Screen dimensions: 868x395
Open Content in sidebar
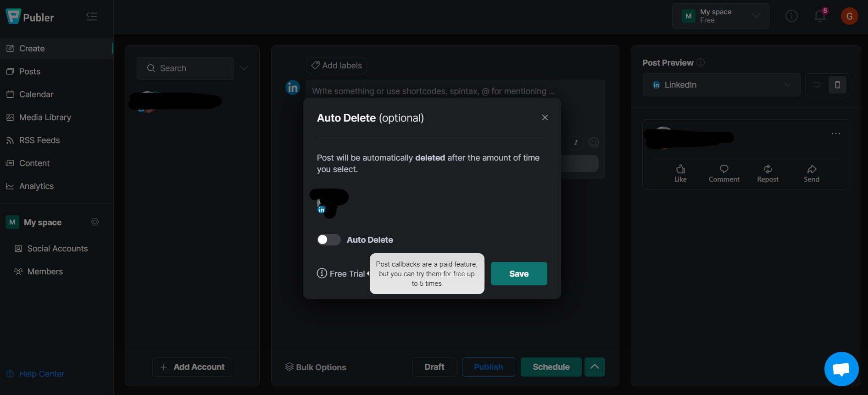tap(56, 163)
